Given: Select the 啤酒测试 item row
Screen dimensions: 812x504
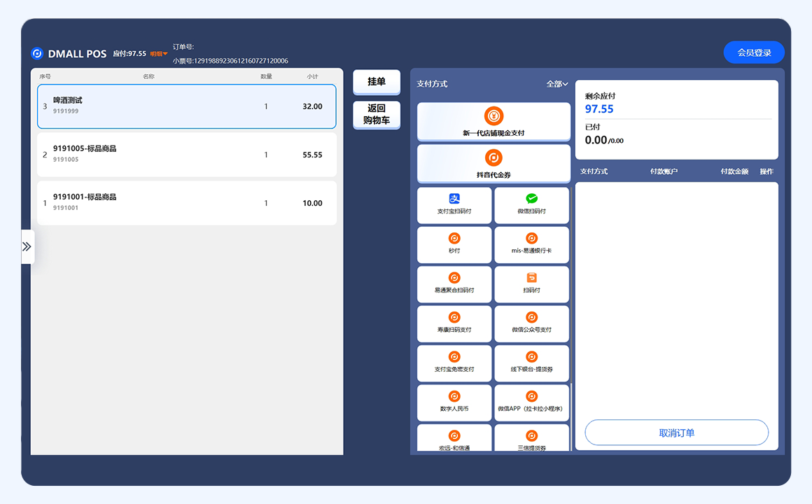Looking at the screenshot, I should click(186, 106).
